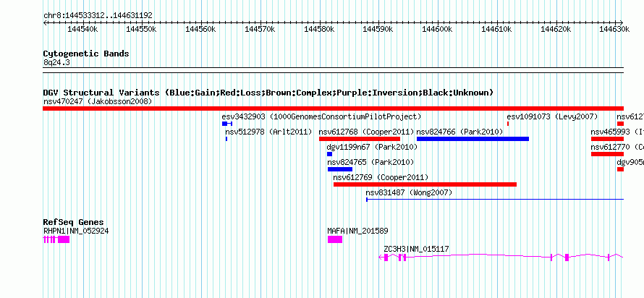Click the nsv824766 Park2010 blue bar
The height and width of the screenshot is (298, 644).
pyautogui.click(x=473, y=139)
